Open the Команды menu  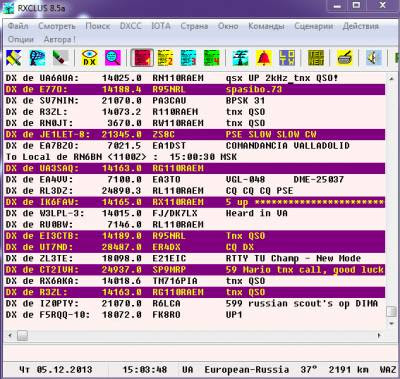pos(266,26)
